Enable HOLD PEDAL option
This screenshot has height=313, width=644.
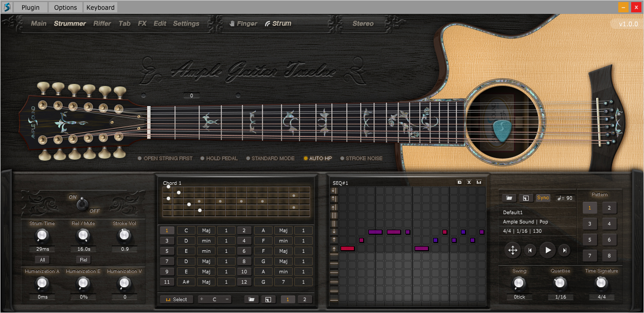click(219, 158)
